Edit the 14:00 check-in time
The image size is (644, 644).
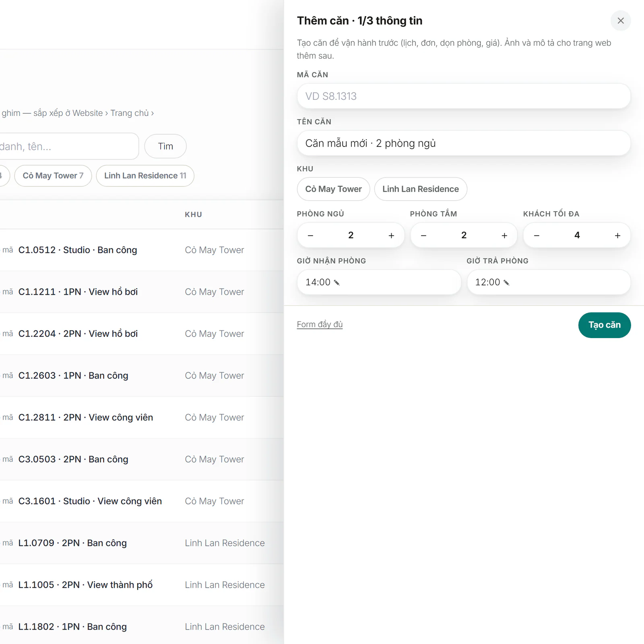tap(337, 283)
